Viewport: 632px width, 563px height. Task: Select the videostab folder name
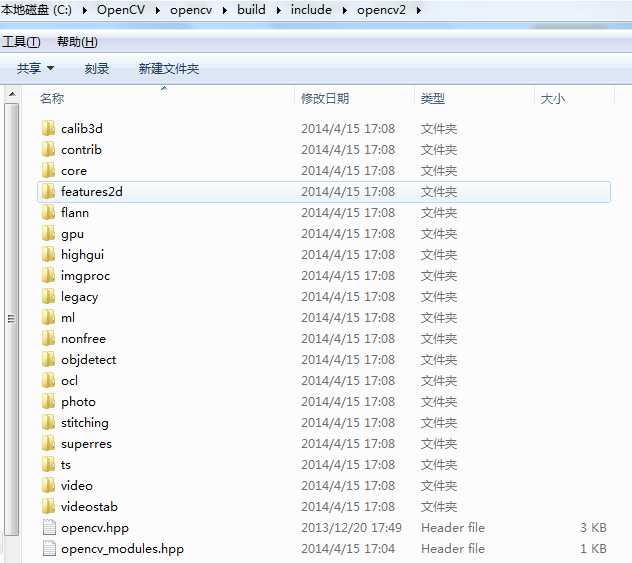[x=89, y=506]
